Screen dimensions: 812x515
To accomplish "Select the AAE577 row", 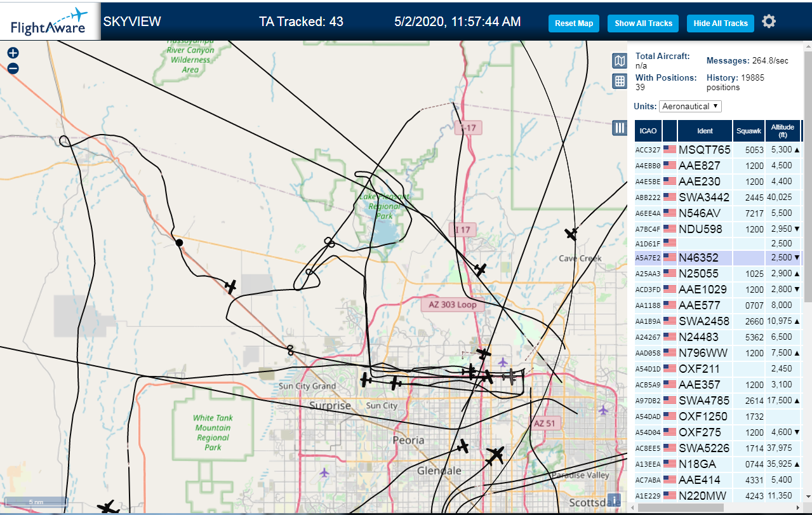I will 718,305.
